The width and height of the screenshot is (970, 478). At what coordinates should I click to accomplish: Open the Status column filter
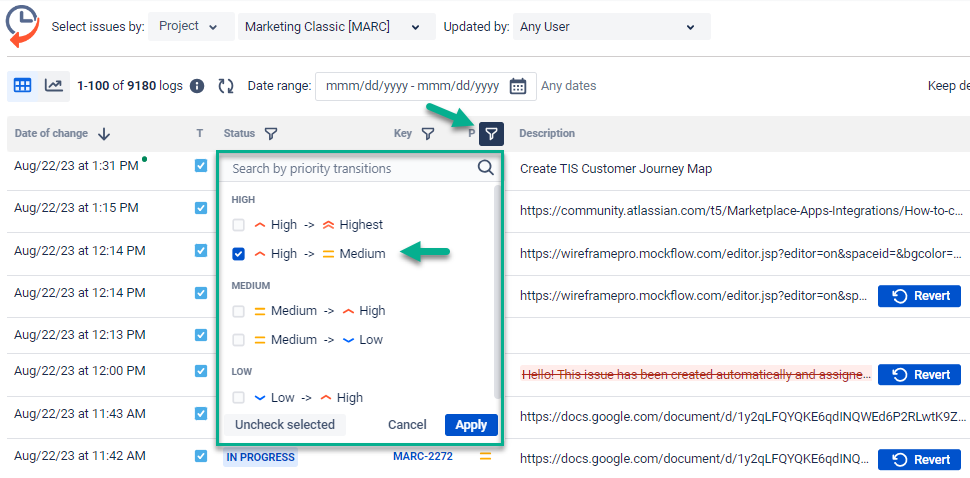270,133
